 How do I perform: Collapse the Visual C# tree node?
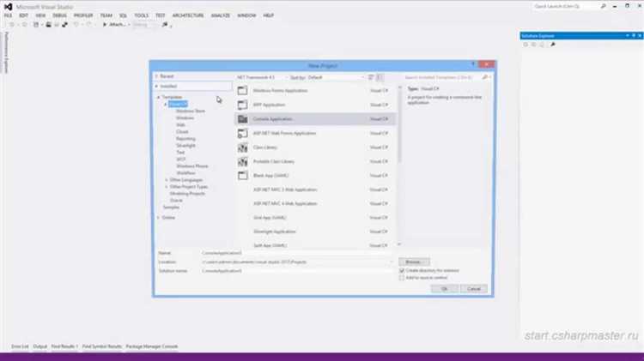coord(166,105)
